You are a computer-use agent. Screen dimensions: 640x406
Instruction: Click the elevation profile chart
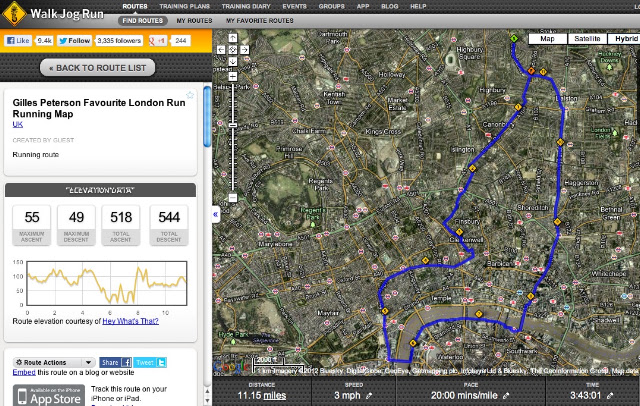coord(107,283)
